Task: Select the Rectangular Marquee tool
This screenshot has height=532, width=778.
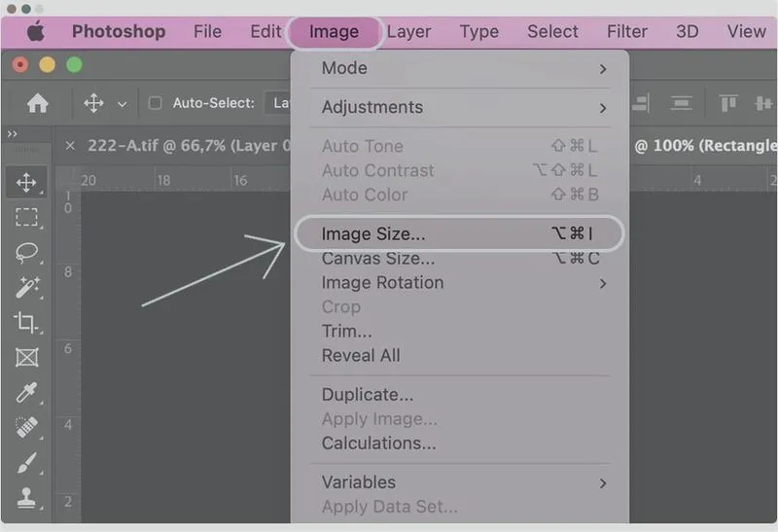Action: (x=26, y=217)
